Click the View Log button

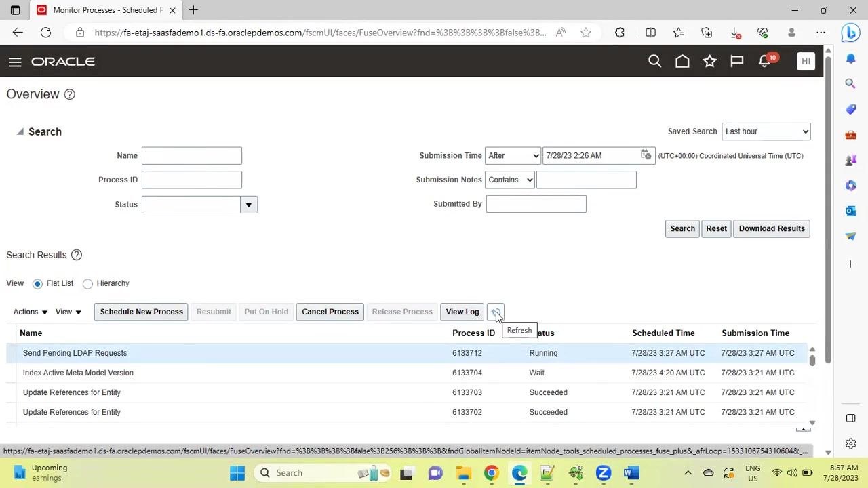462,312
